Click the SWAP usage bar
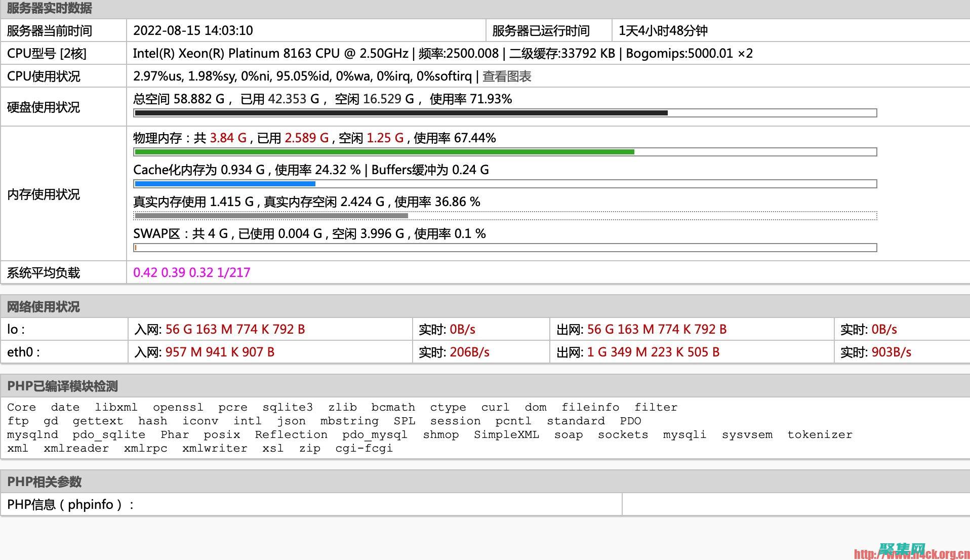The width and height of the screenshot is (970, 560). click(x=505, y=248)
